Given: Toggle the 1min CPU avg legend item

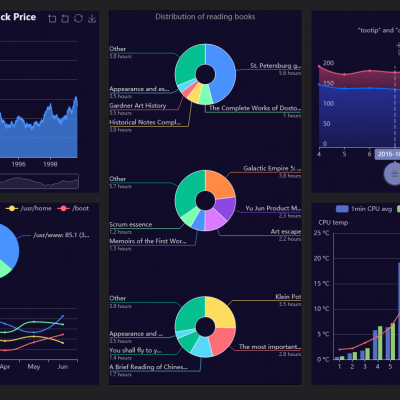Looking at the screenshot, I should 364,209.
